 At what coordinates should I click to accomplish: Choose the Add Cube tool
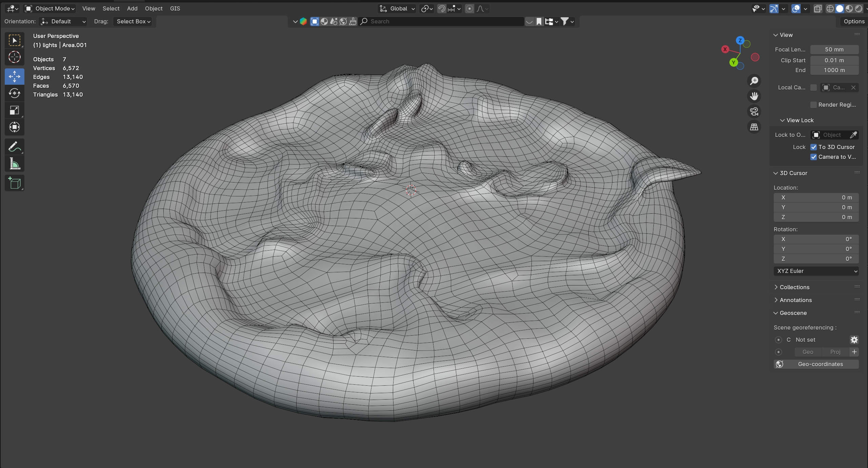[x=14, y=183]
